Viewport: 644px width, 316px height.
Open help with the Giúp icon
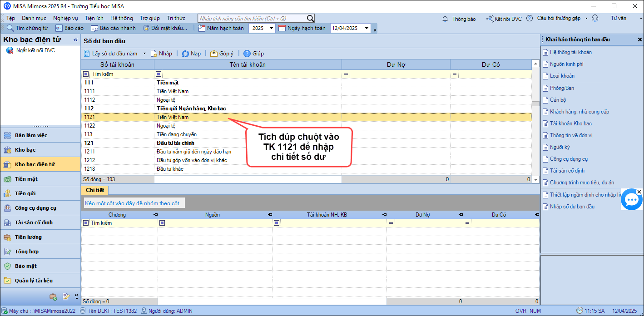tap(247, 54)
